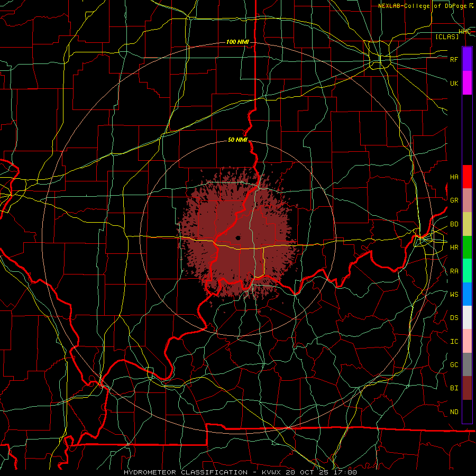The height and width of the screenshot is (476, 476).
Task: Click the brown BI legend color swatch
Action: pyautogui.click(x=467, y=388)
